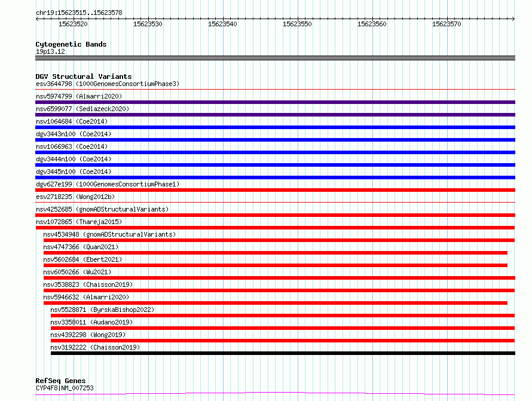This screenshot has height=401, width=532.
Task: Select the thin red line under esv2718235
Action: pyautogui.click(x=275, y=202)
